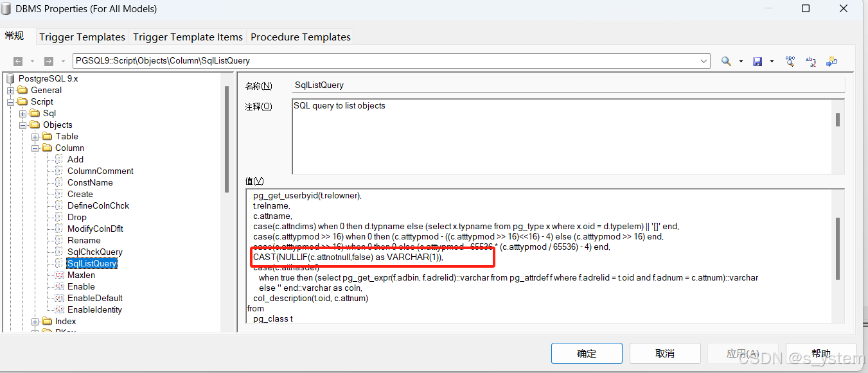Viewport: 868px width, 373px height.
Task: Click the ColumnComment item's document icon
Action: tap(59, 171)
